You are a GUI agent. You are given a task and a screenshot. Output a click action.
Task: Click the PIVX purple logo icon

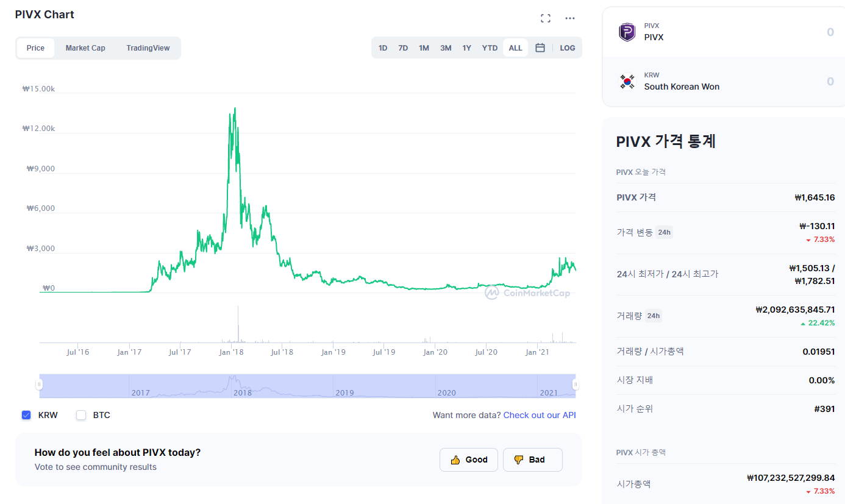(627, 32)
